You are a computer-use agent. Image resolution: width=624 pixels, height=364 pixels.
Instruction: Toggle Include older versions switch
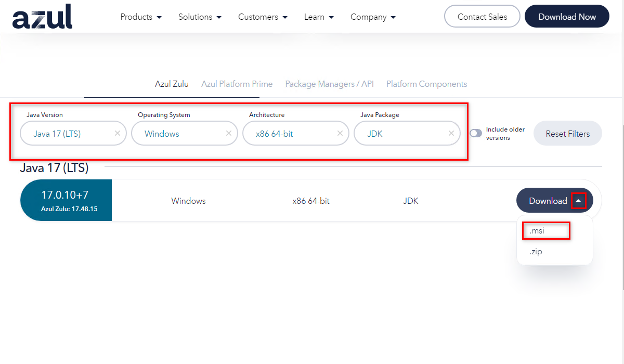[476, 134]
